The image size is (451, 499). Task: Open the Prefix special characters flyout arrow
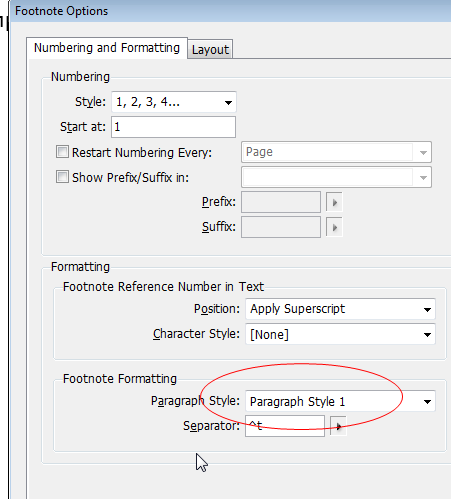click(x=334, y=202)
